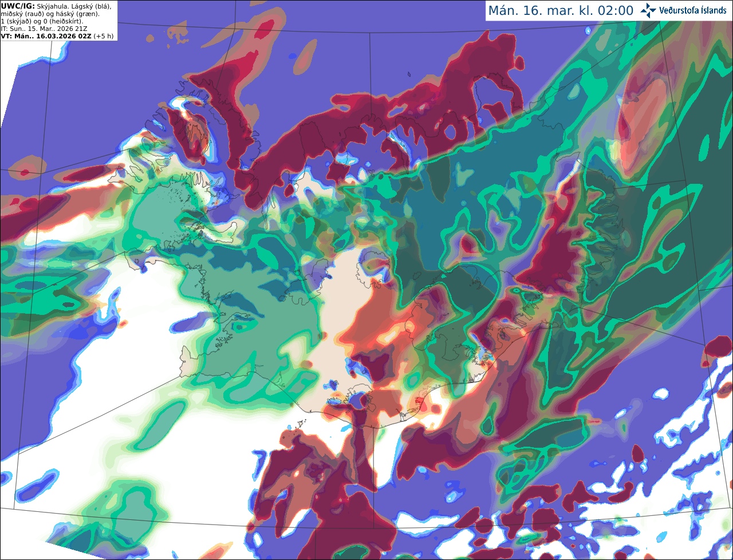
Task: Click the 'Veðurstofa Íslands' wordmark text
Action: click(x=693, y=10)
